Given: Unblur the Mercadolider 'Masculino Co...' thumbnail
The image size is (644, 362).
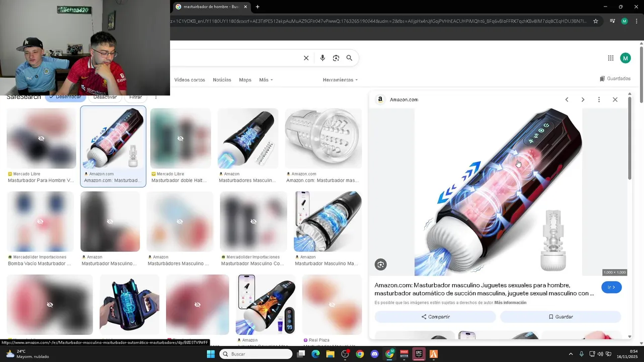Looking at the screenshot, I should click(254, 221).
